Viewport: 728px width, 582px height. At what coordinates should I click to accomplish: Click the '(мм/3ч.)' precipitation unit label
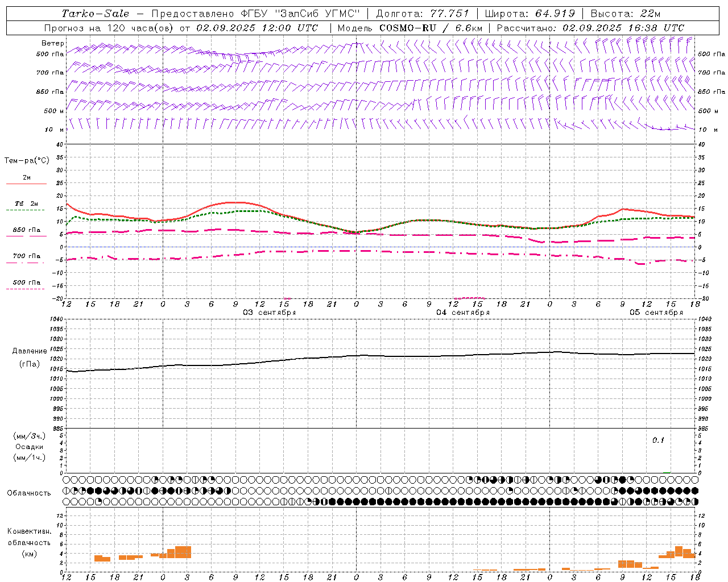point(30,436)
